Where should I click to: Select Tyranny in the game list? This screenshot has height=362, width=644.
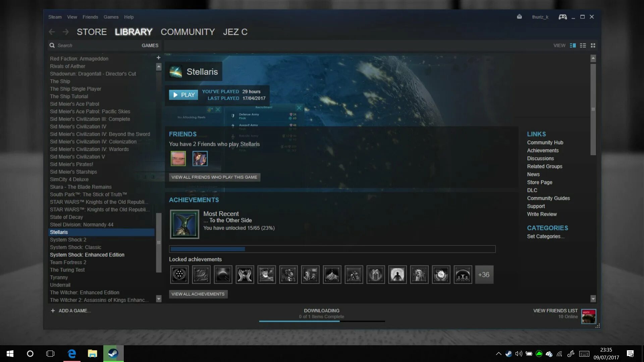pos(101,278)
